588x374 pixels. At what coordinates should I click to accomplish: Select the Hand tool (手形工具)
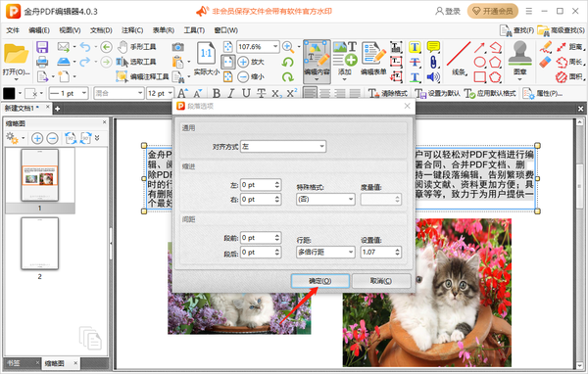click(x=136, y=47)
